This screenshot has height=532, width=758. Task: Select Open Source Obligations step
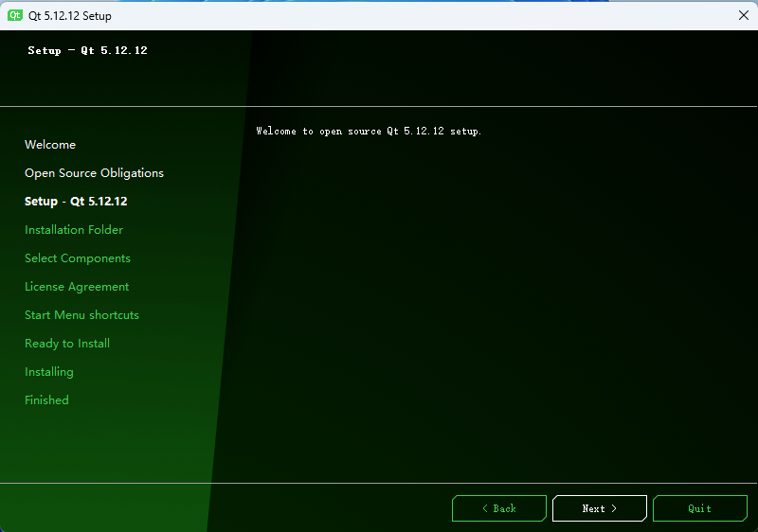coord(94,173)
